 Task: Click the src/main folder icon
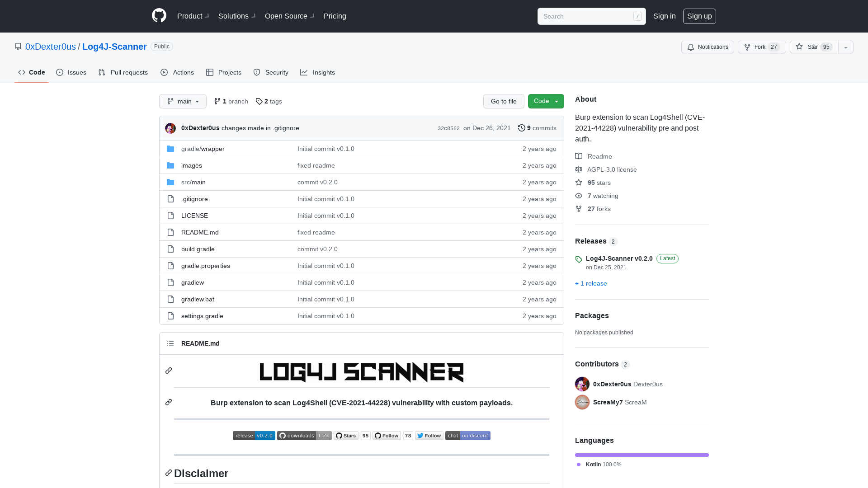[x=170, y=182]
